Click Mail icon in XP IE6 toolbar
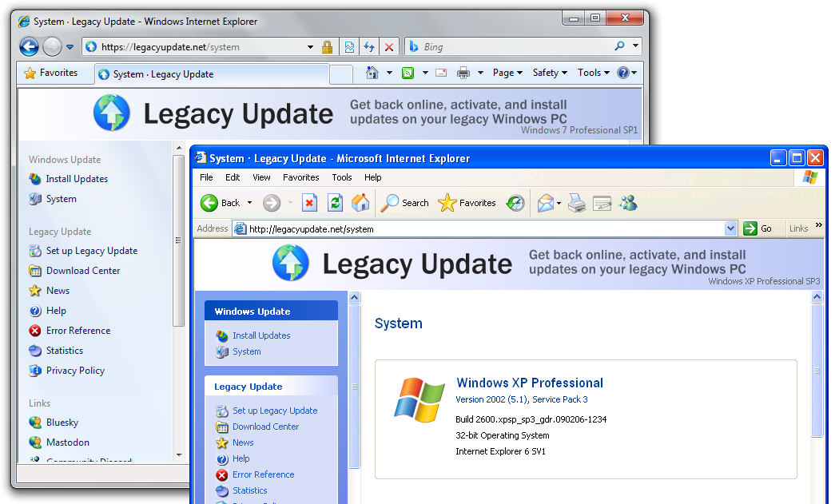 pyautogui.click(x=545, y=203)
